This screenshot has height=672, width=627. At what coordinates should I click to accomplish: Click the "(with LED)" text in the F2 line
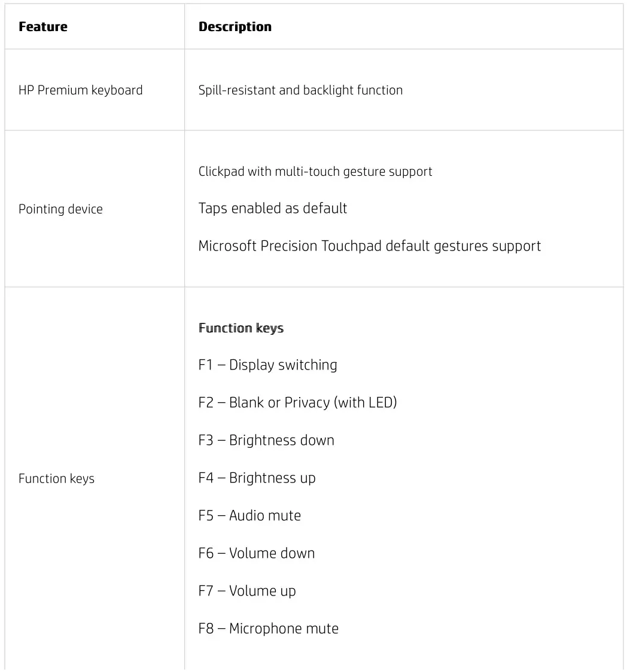[366, 402]
